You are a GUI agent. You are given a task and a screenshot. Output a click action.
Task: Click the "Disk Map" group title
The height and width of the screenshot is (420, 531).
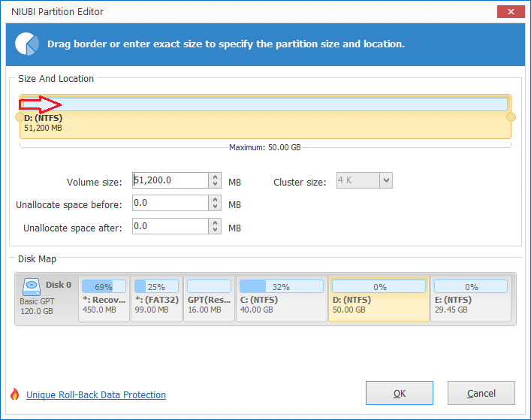37,259
